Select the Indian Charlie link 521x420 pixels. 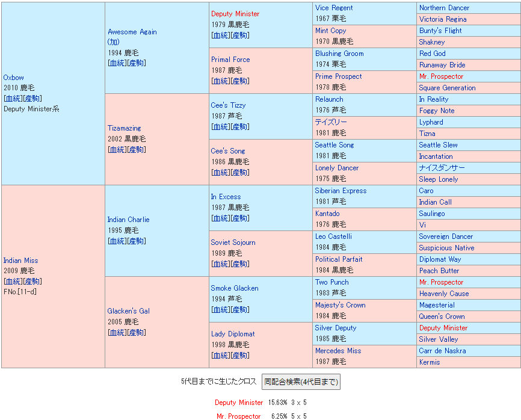pos(128,220)
